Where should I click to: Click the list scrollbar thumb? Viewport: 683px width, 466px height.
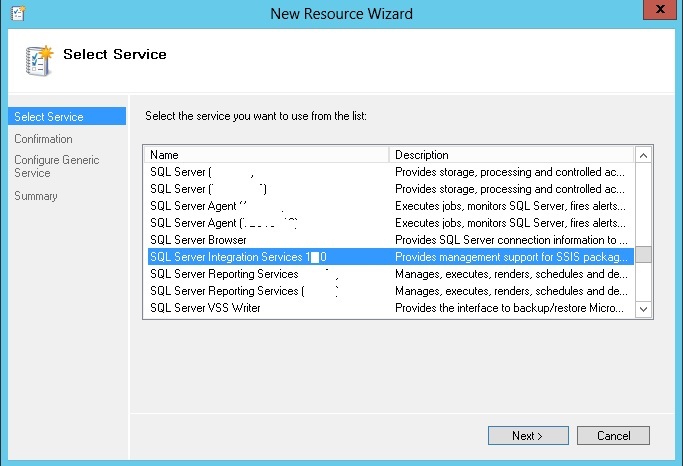tap(643, 254)
